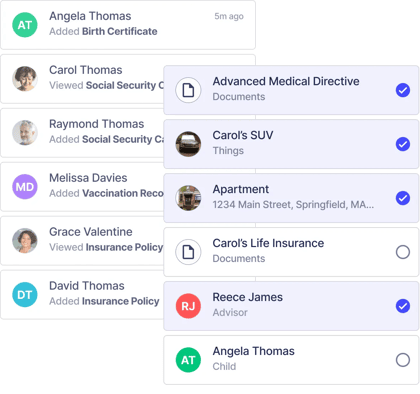The image size is (420, 394).
Task: Click Angela Thomas's green AT avatar in the activity list
Action: tap(25, 25)
